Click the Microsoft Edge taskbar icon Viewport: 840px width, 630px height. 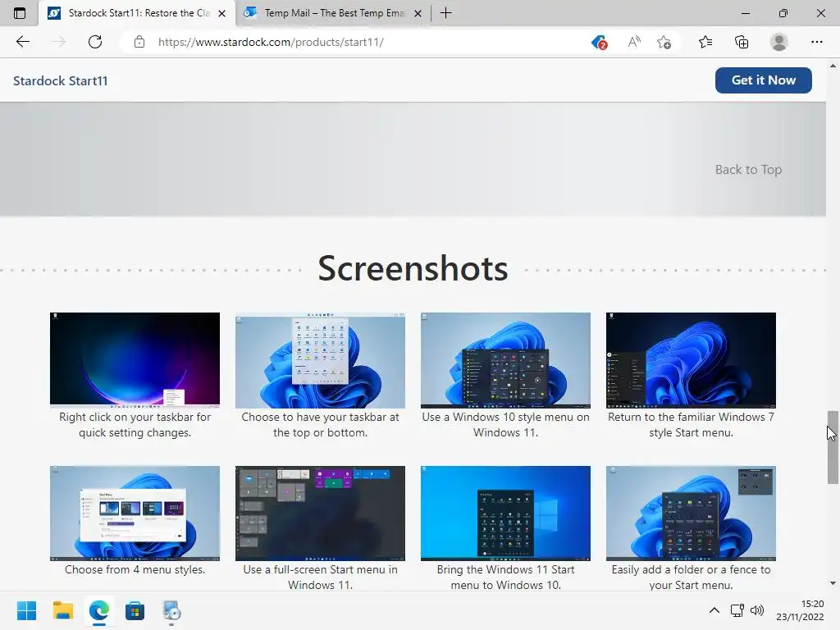tap(99, 610)
